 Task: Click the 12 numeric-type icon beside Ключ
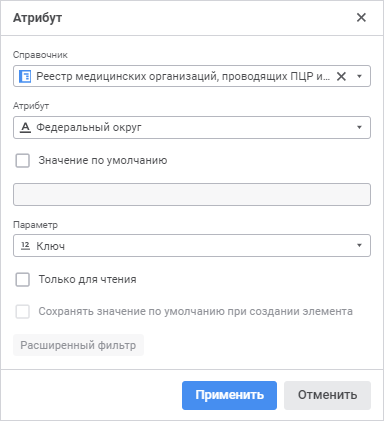point(25,246)
